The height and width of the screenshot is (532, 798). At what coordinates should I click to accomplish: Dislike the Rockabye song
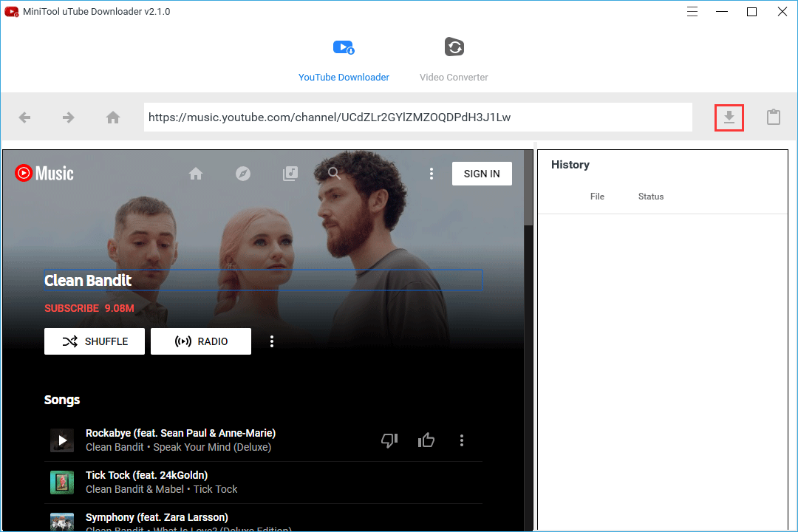click(389, 440)
